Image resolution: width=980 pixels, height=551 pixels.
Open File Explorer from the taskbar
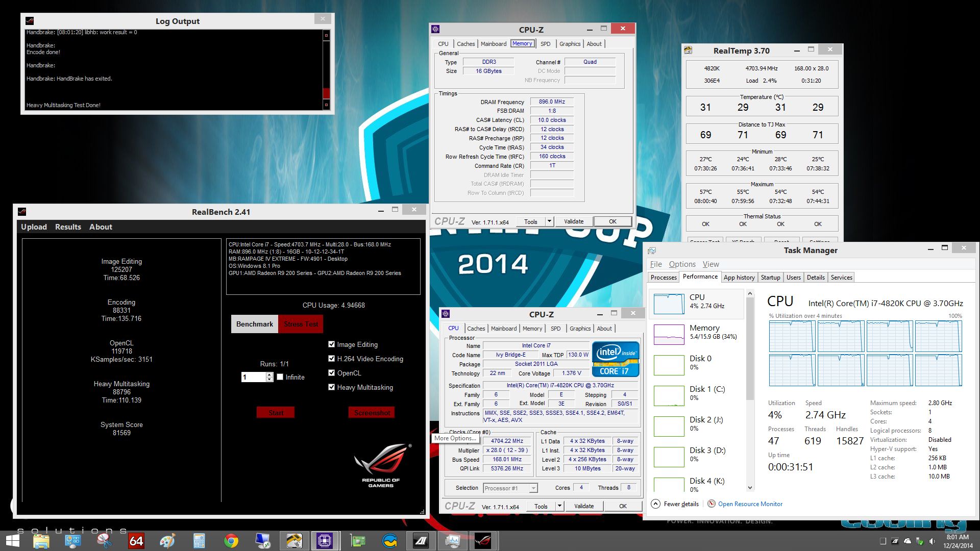(x=41, y=540)
